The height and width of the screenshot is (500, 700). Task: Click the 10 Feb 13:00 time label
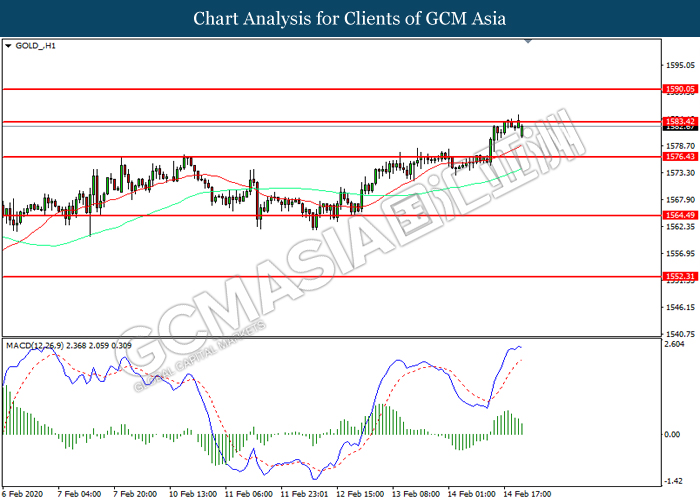(193, 494)
